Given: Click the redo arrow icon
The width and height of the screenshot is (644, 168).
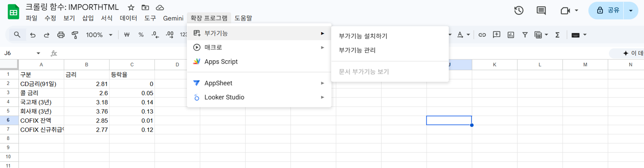Looking at the screenshot, I should click(47, 35).
